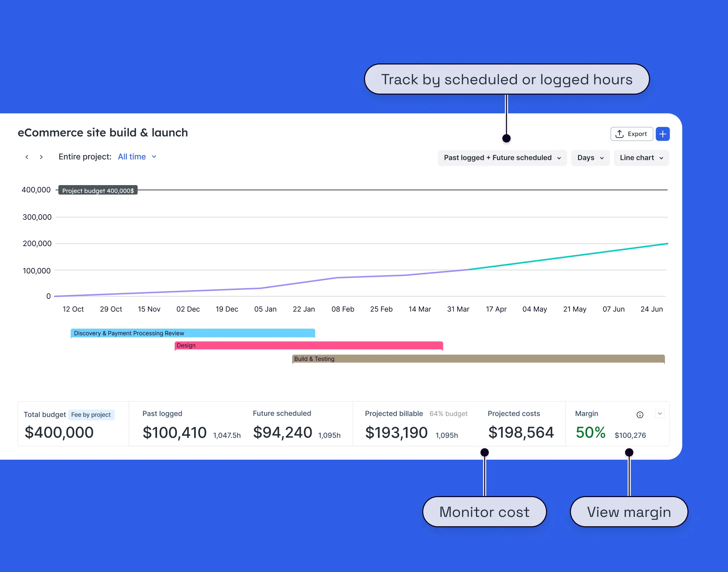
Task: Open the 'All time' date range selector
Action: [136, 157]
